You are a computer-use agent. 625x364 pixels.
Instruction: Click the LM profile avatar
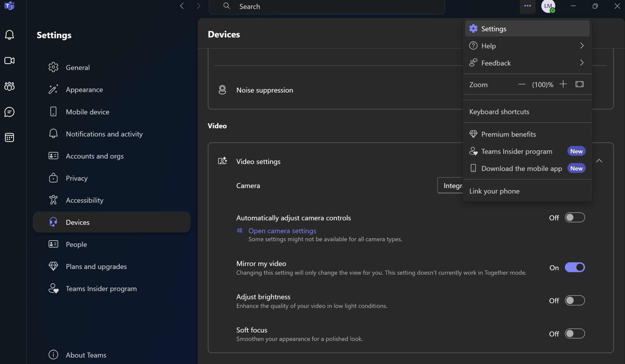tap(548, 6)
